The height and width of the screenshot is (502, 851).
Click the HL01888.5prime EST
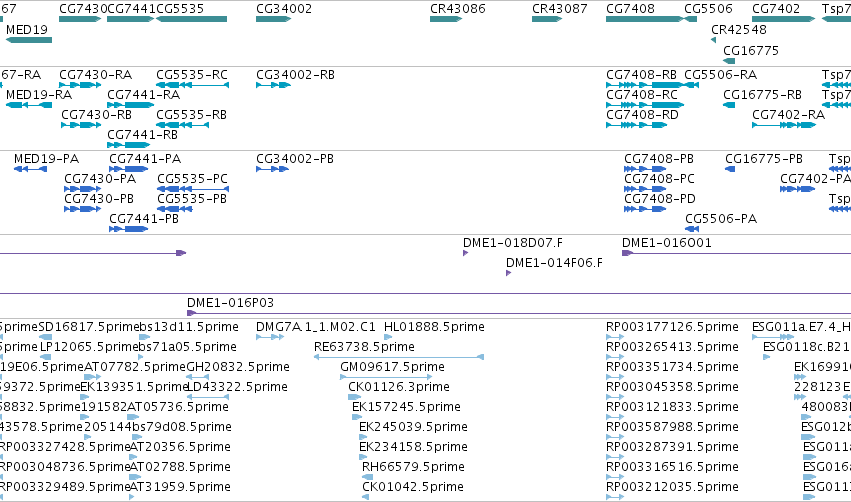pyautogui.click(x=388, y=337)
